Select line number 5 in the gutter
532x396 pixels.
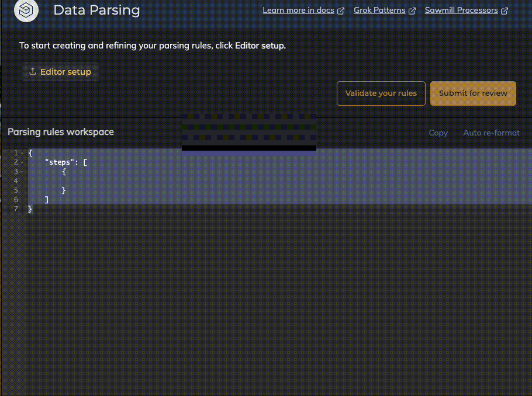click(16, 190)
